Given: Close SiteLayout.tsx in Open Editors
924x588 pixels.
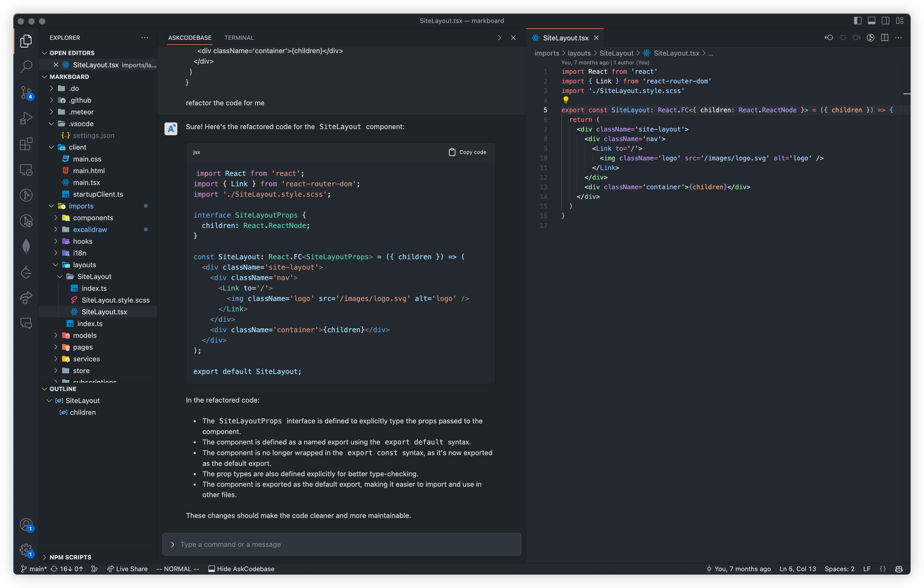Looking at the screenshot, I should [x=56, y=65].
